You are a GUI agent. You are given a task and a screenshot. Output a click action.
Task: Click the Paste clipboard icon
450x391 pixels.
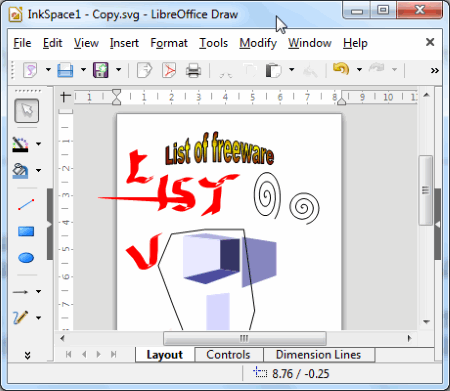click(273, 70)
